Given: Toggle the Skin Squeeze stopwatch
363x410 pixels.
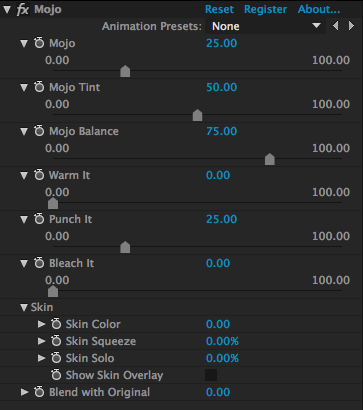Looking at the screenshot, I should point(56,341).
